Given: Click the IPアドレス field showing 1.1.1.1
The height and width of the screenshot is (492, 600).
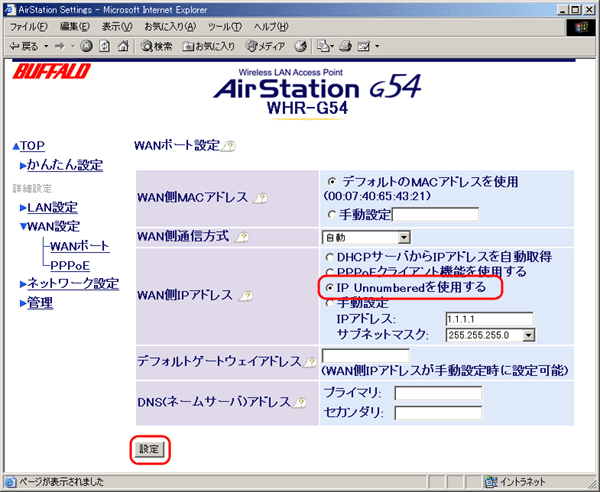Looking at the screenshot, I should [x=489, y=319].
